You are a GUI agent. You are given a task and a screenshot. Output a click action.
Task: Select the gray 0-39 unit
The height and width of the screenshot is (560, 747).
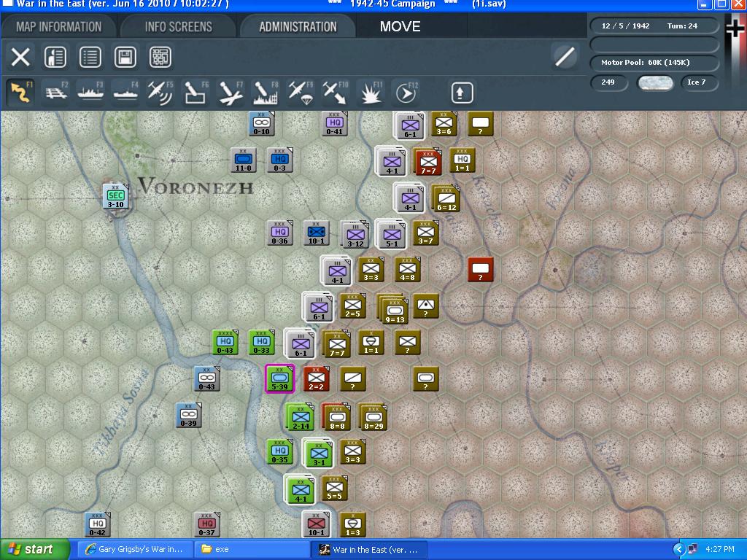tap(189, 415)
